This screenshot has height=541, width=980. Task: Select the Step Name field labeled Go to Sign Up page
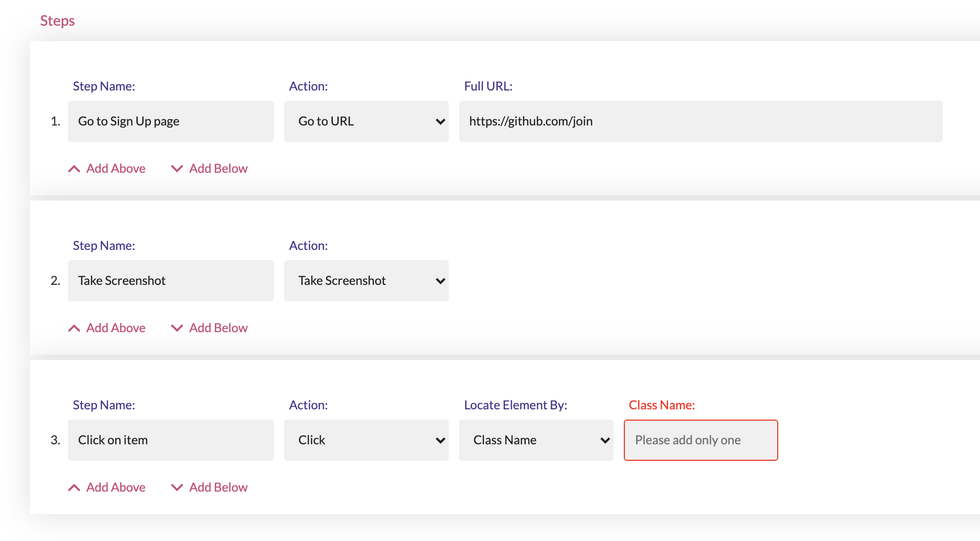(x=170, y=121)
